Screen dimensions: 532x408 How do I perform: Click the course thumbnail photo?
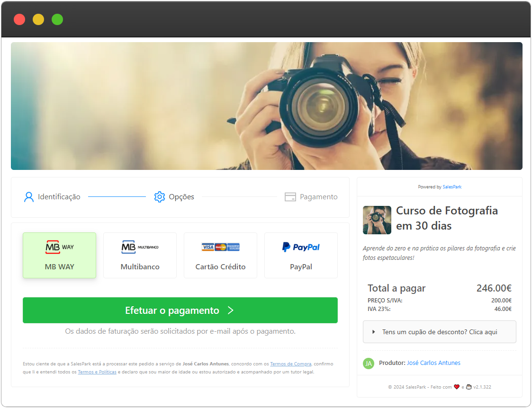[377, 220]
